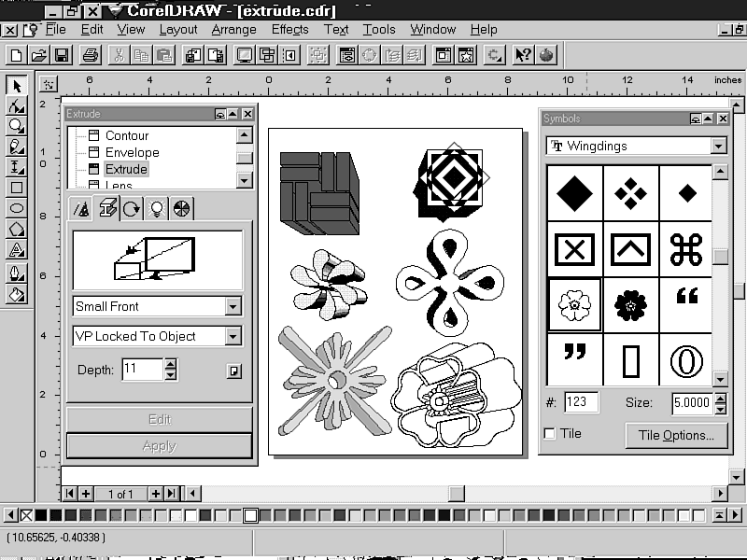This screenshot has height=560, width=747.
Task: Activate the Text tool
Action: [x=16, y=249]
